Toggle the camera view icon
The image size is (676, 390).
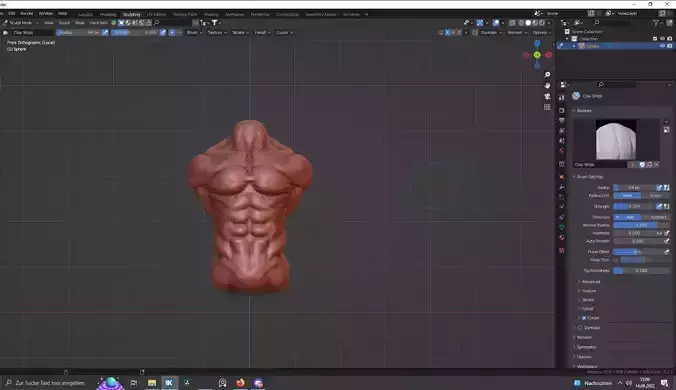click(x=547, y=96)
